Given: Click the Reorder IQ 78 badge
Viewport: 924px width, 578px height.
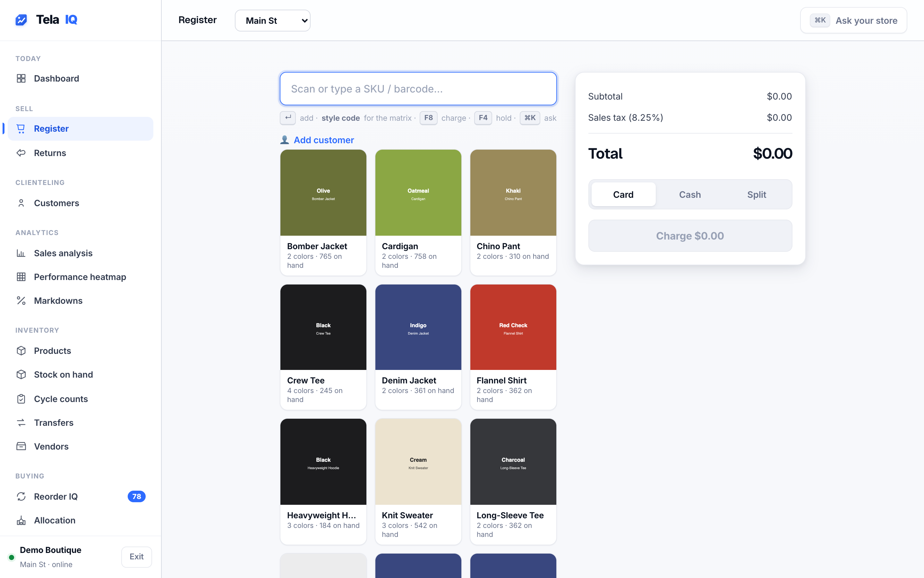Looking at the screenshot, I should (136, 496).
